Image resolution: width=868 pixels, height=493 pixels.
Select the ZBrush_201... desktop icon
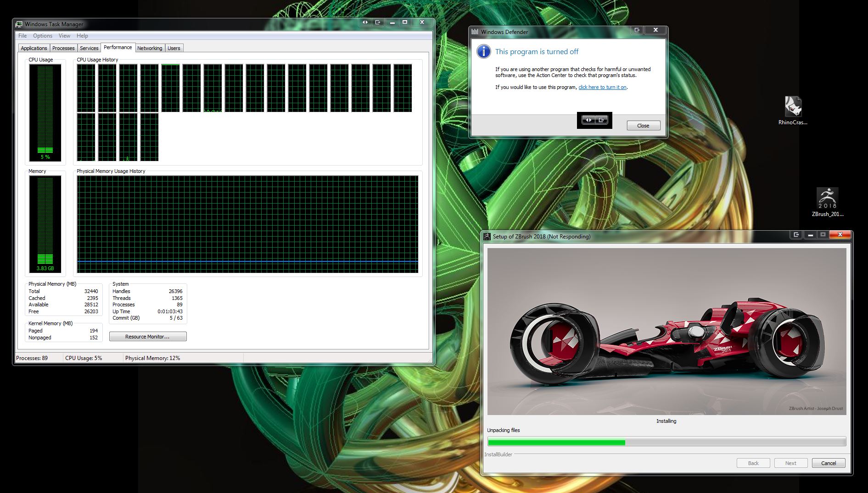click(828, 202)
